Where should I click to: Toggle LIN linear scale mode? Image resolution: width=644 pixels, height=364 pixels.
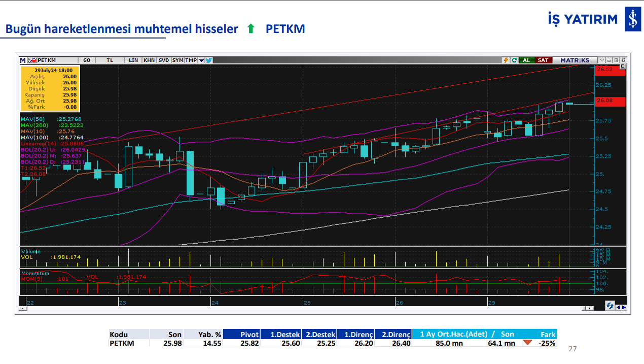pyautogui.click(x=133, y=60)
